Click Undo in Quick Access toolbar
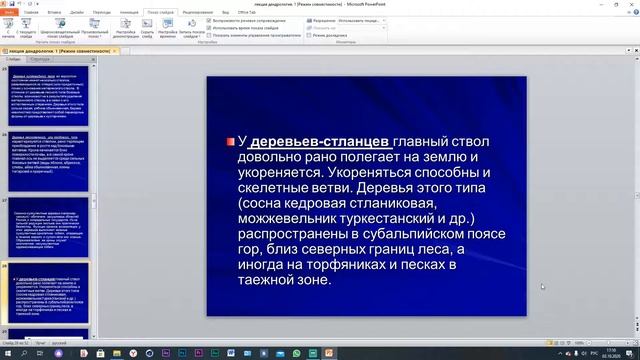Image resolution: width=640 pixels, height=360 pixels. [x=19, y=4]
